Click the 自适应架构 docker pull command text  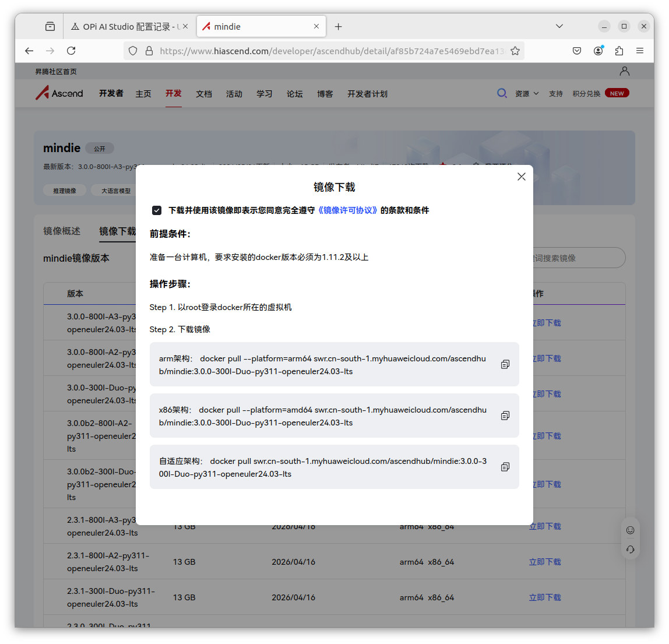coord(323,467)
